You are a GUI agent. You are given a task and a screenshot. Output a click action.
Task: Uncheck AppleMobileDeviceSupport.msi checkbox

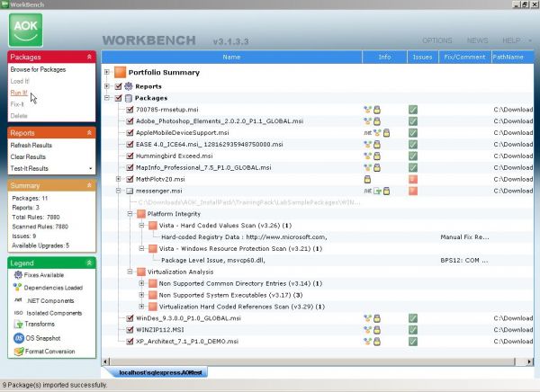pos(130,133)
